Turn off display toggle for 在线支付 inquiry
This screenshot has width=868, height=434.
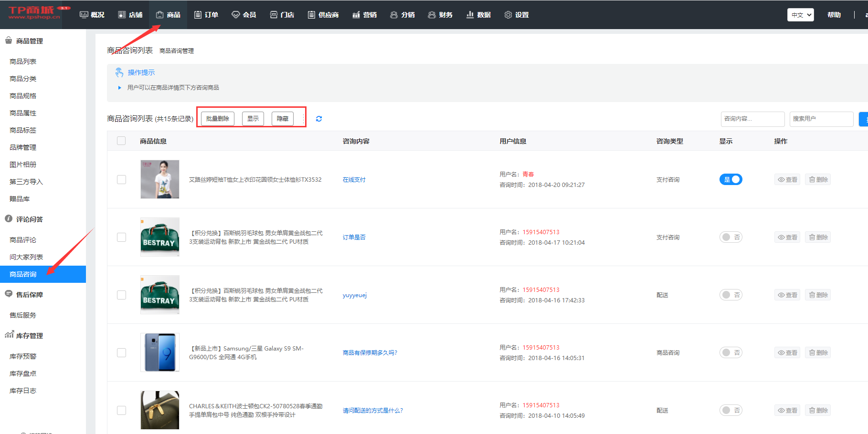730,180
